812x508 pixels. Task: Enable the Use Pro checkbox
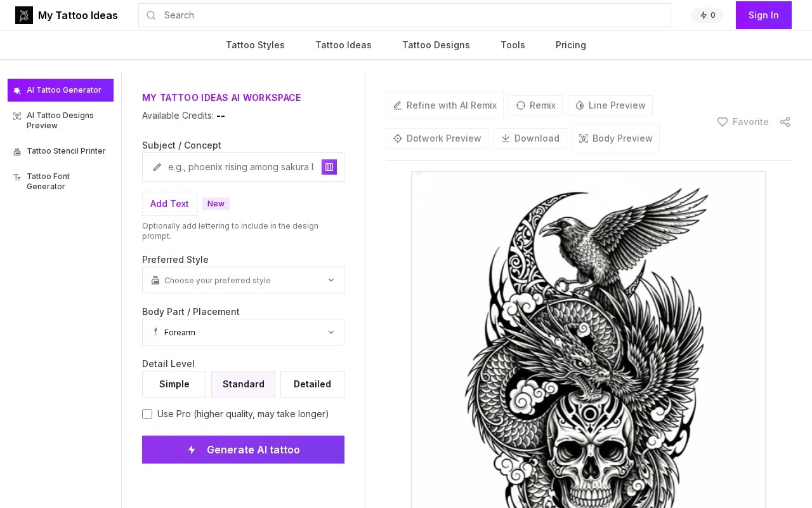tap(147, 414)
